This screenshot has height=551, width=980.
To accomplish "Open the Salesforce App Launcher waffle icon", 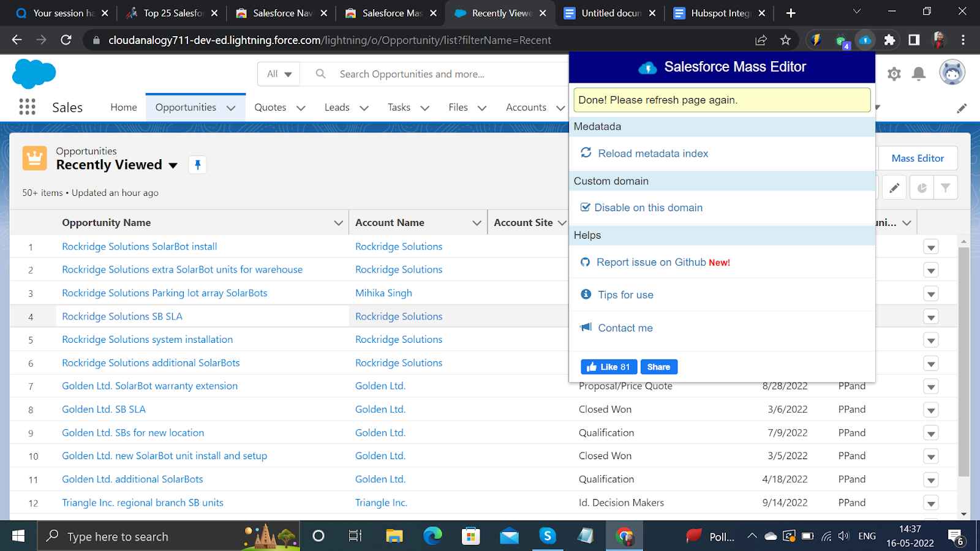I will 26,107.
